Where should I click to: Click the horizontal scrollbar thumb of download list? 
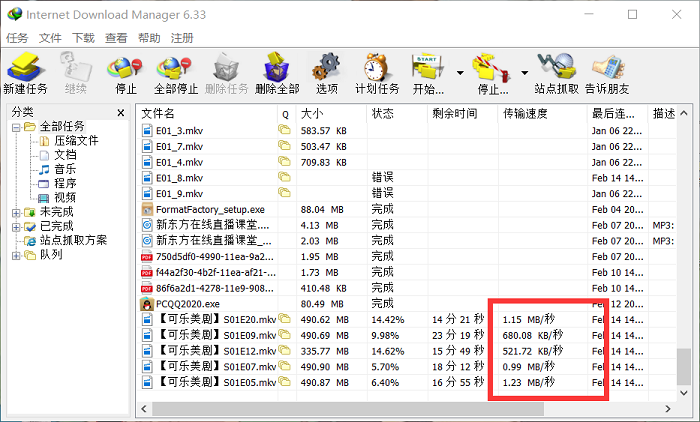pos(348,409)
